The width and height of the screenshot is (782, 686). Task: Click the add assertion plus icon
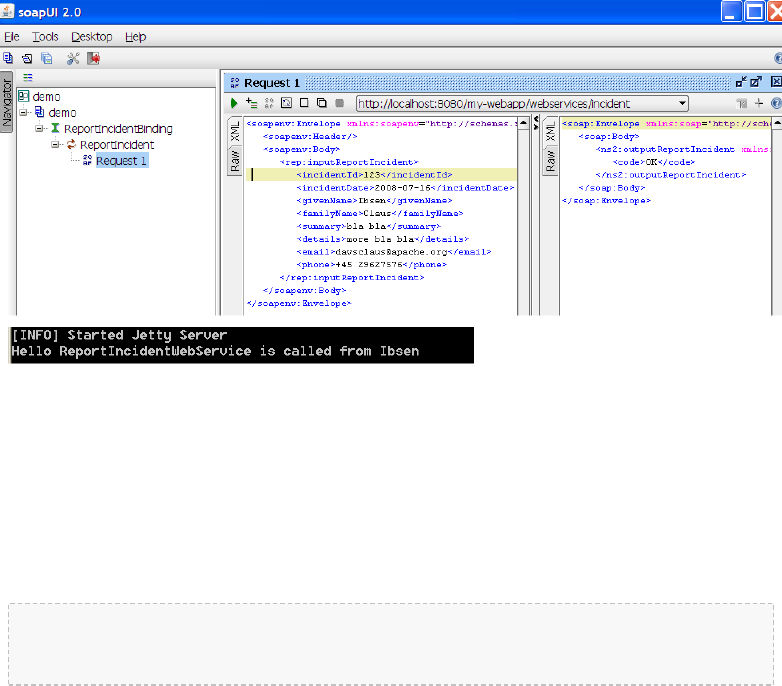pyautogui.click(x=251, y=103)
